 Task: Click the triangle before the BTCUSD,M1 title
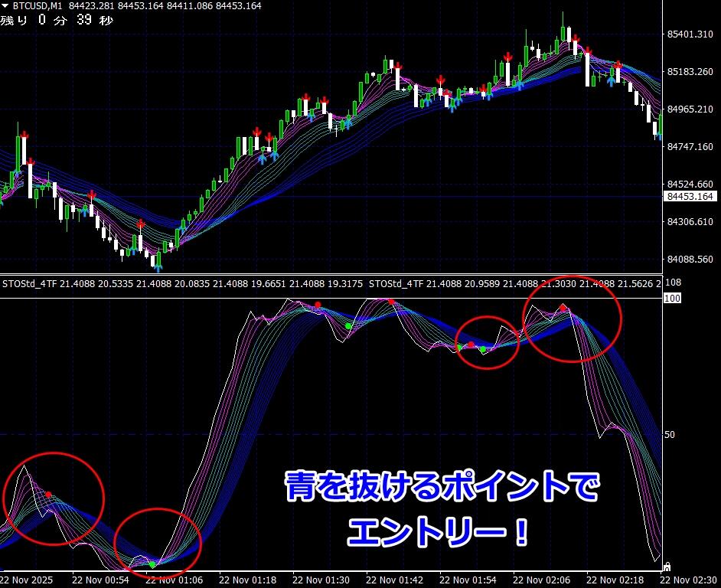coord(5,6)
